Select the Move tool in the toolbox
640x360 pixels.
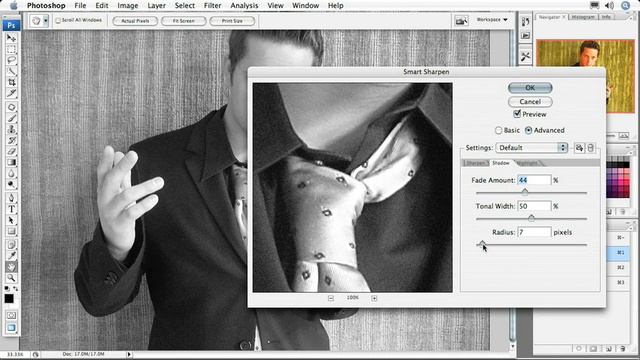coord(11,38)
